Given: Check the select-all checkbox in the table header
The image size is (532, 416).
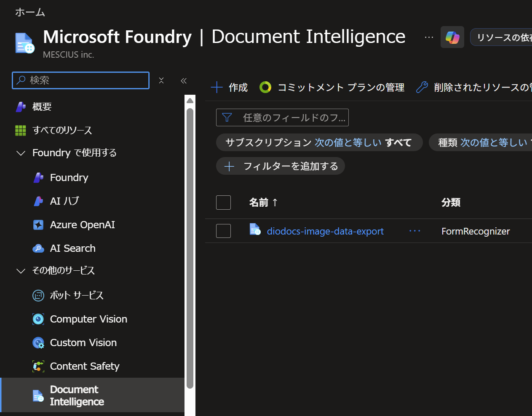Looking at the screenshot, I should [223, 203].
